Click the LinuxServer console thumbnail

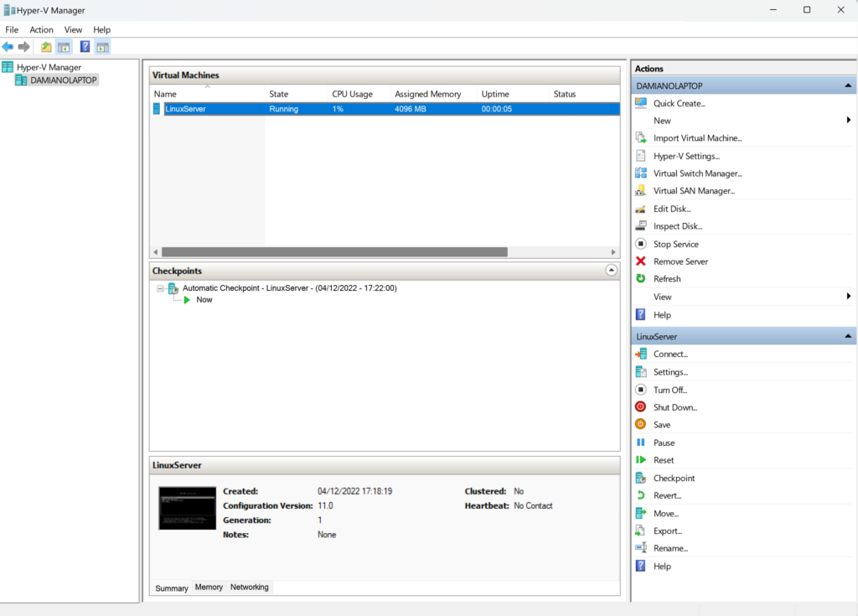coord(187,508)
